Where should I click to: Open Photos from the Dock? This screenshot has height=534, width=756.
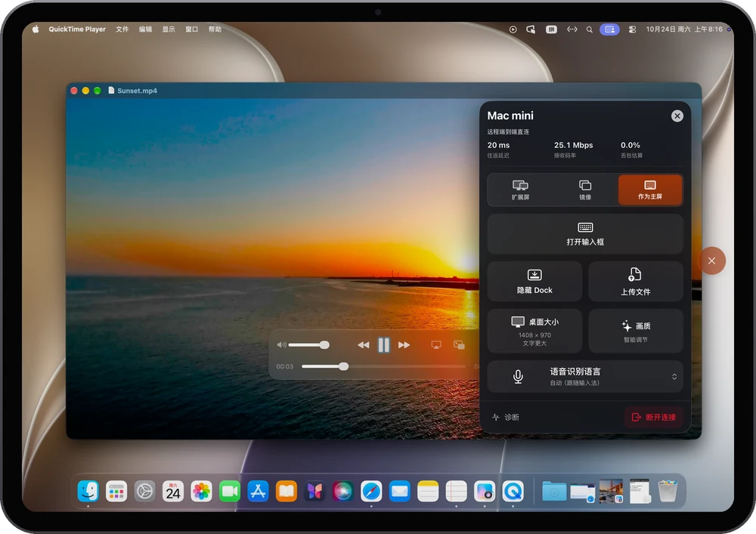coord(202,491)
